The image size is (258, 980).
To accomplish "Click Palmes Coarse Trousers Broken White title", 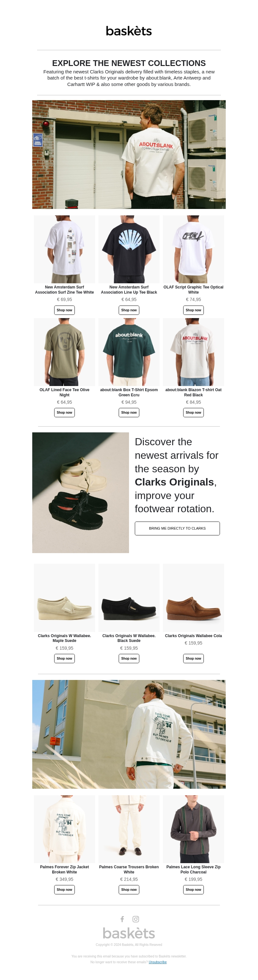I will 129,869.
